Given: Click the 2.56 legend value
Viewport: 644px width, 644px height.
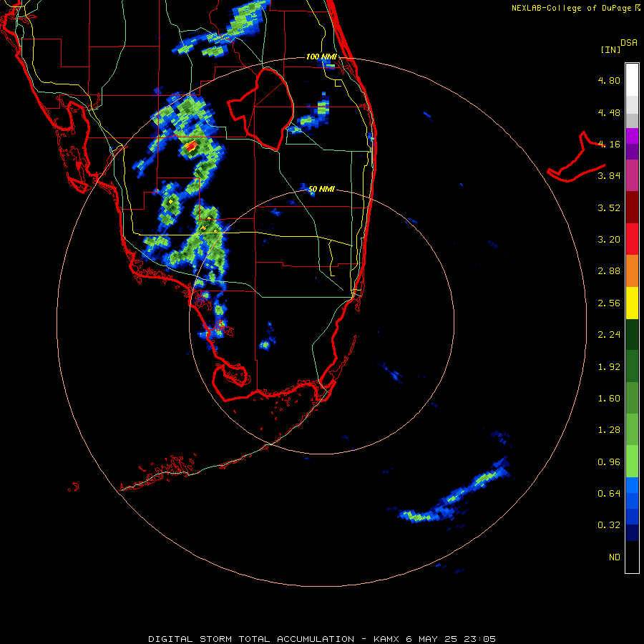Looking at the screenshot, I should (x=609, y=303).
